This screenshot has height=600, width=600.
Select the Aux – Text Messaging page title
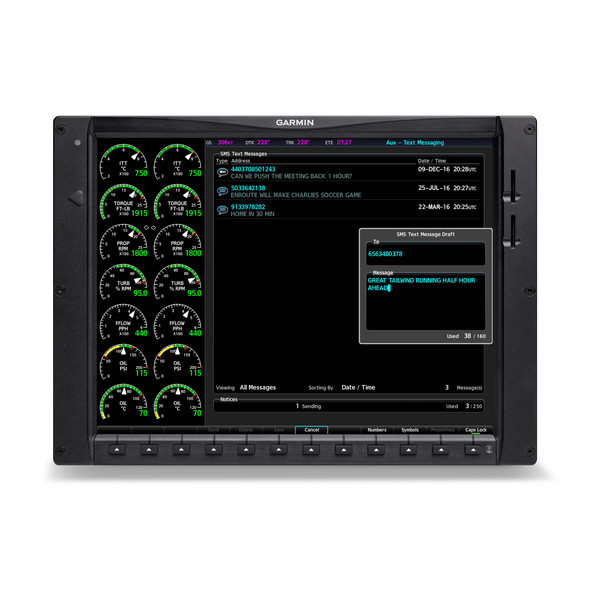[x=415, y=143]
